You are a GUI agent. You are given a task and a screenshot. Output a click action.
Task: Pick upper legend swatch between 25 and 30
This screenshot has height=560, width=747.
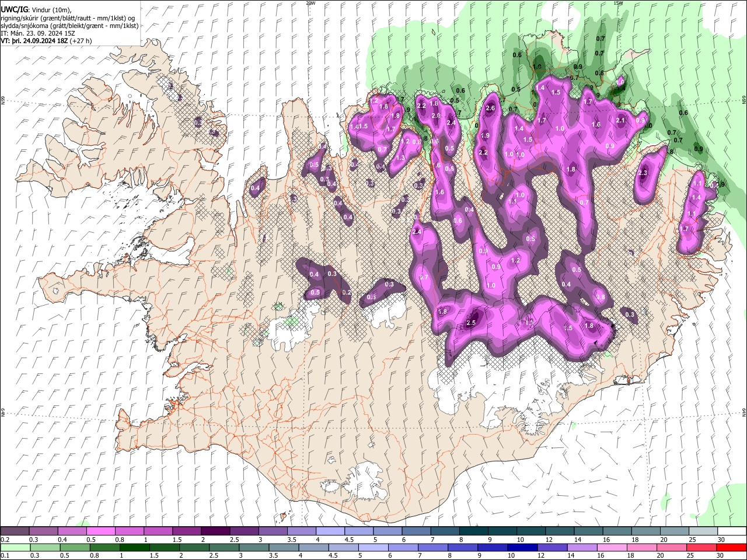coord(703,531)
